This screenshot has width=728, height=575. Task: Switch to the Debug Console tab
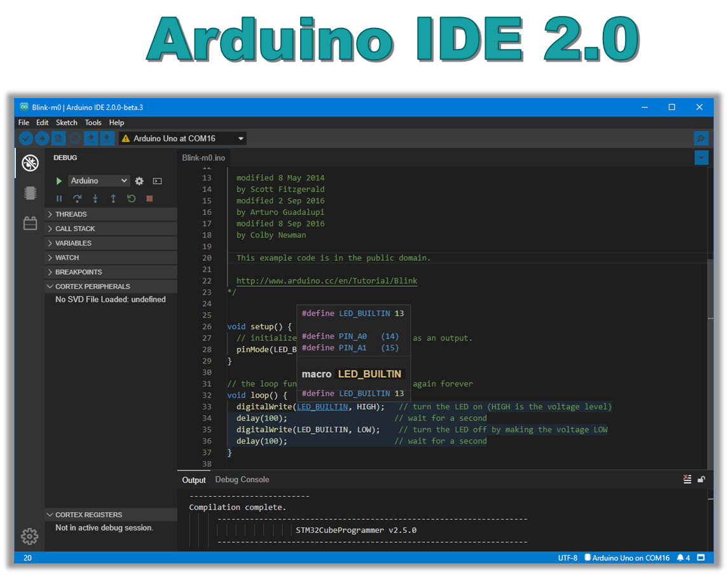242,479
